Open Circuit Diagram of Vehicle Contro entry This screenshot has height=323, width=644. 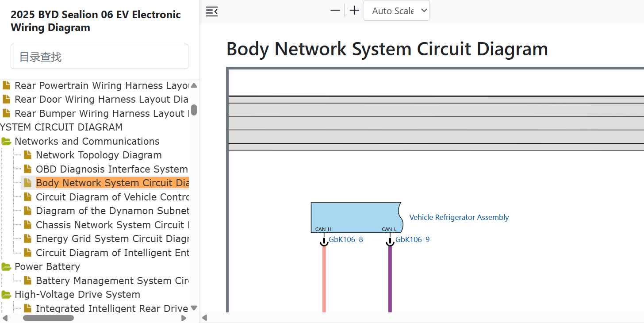(112, 197)
